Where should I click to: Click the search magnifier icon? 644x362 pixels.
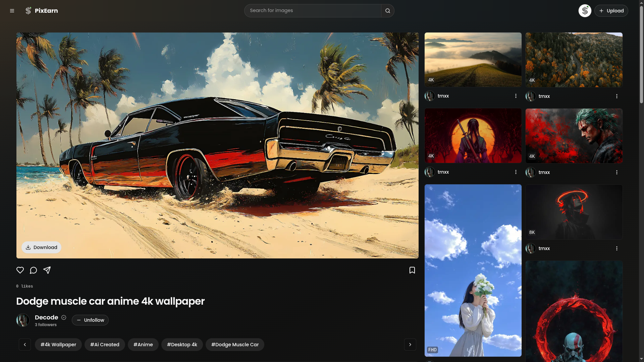pyautogui.click(x=387, y=10)
